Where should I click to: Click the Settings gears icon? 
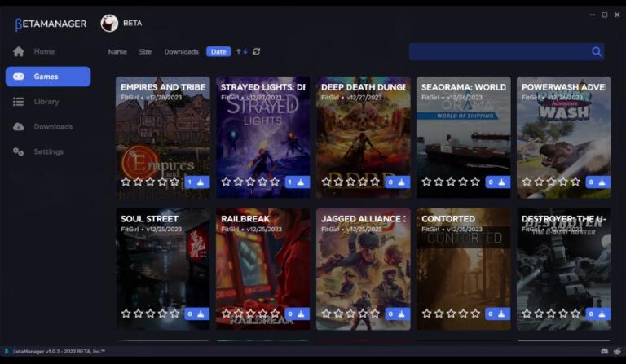click(x=19, y=152)
